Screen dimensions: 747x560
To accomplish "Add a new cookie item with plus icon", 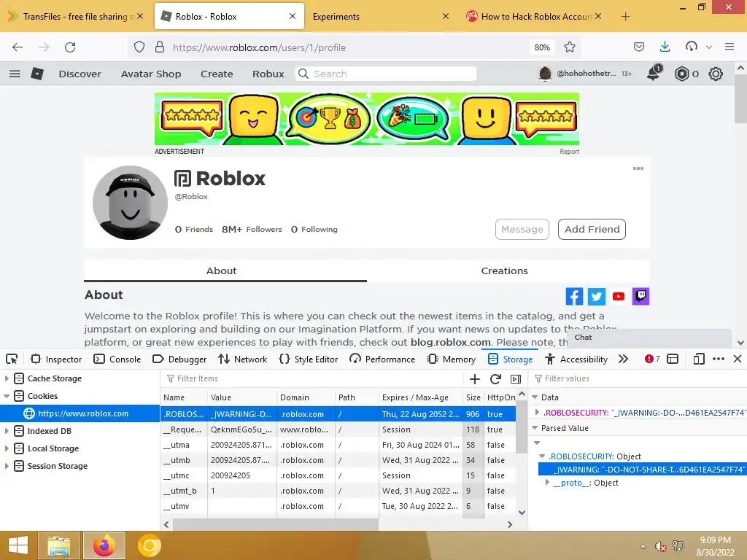I will click(474, 379).
